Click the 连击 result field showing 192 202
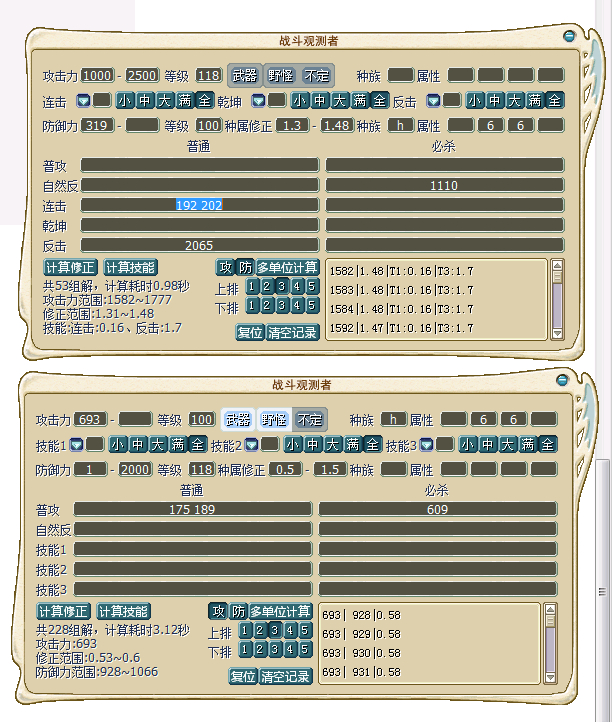The width and height of the screenshot is (612, 722). pyautogui.click(x=199, y=205)
